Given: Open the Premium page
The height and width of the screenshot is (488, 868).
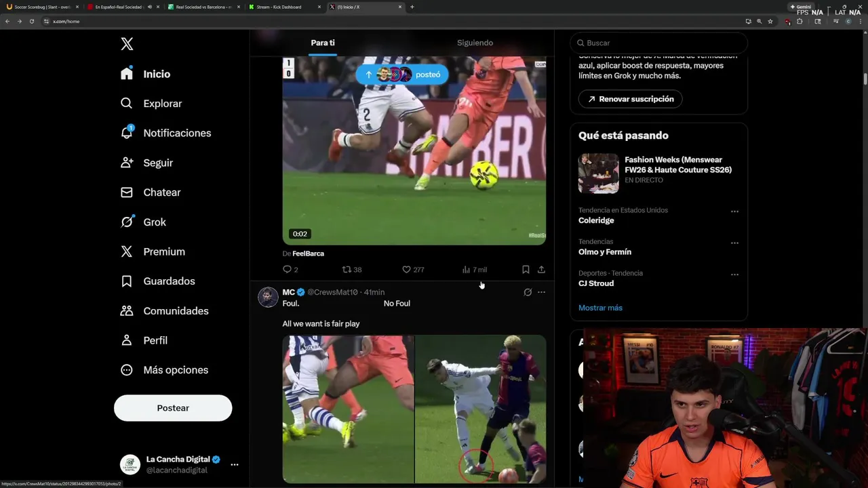Looking at the screenshot, I should 153,251.
